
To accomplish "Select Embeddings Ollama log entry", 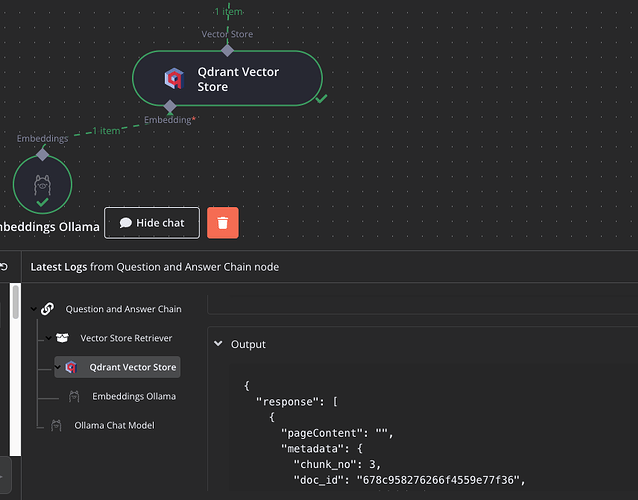I will [134, 396].
